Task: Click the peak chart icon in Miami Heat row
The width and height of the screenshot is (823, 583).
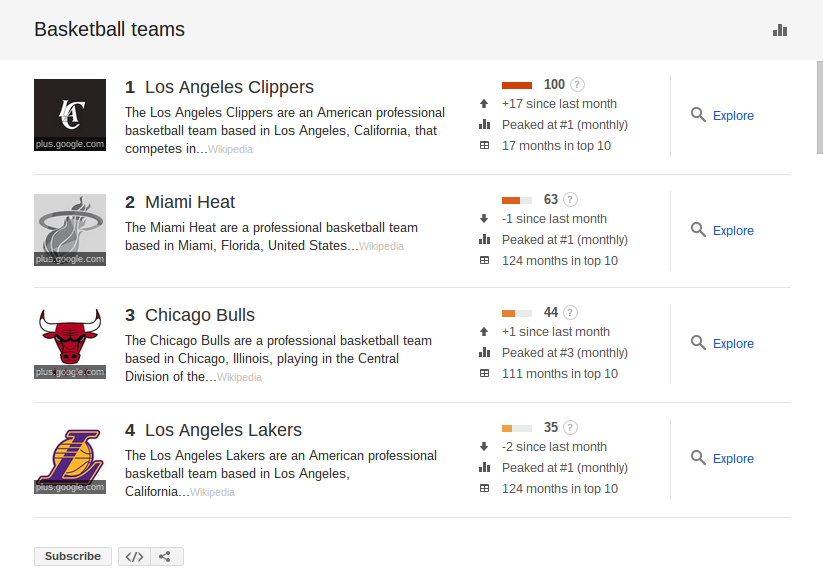Action: click(x=484, y=239)
